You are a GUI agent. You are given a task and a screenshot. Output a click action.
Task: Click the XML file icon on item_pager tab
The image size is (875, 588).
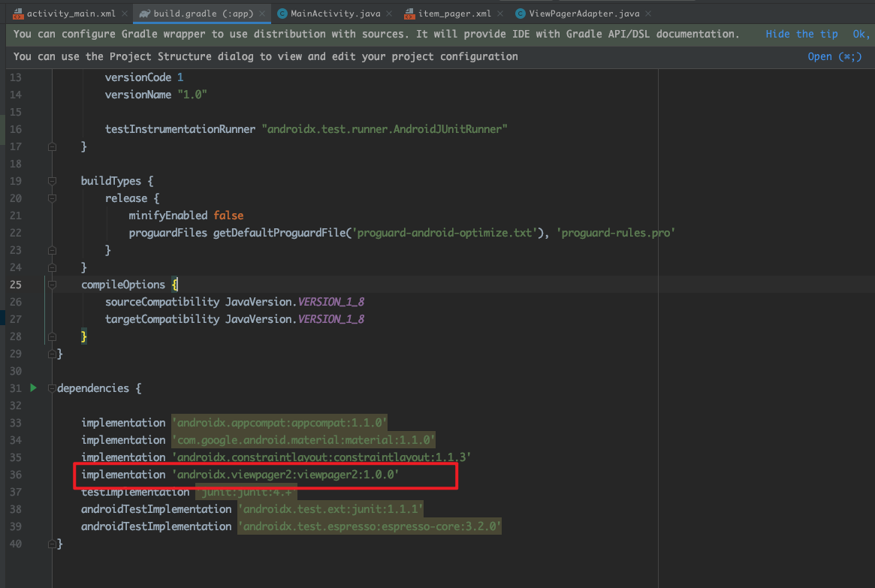coord(409,14)
